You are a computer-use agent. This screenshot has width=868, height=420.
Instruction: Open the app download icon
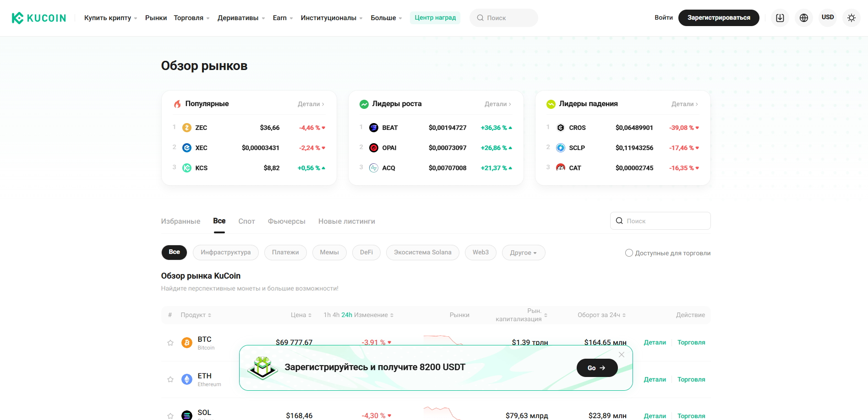point(780,18)
